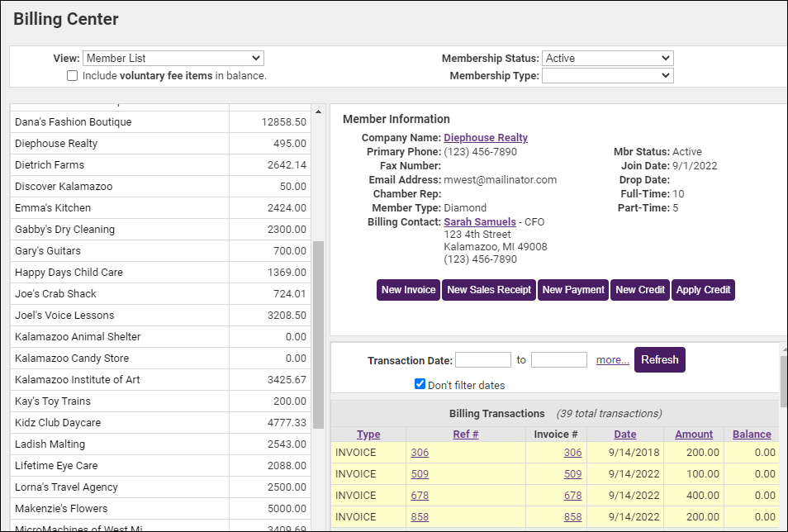Click the more... date options link
788x532 pixels.
pyautogui.click(x=612, y=360)
